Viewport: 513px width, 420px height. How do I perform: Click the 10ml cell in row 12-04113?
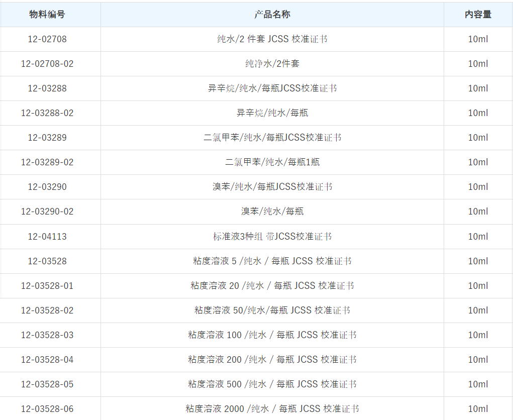[x=478, y=236]
